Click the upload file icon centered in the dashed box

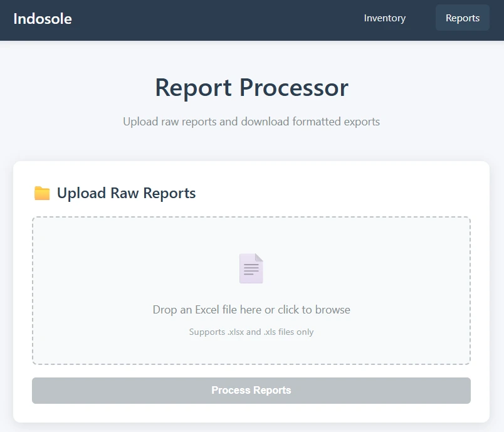tap(251, 267)
